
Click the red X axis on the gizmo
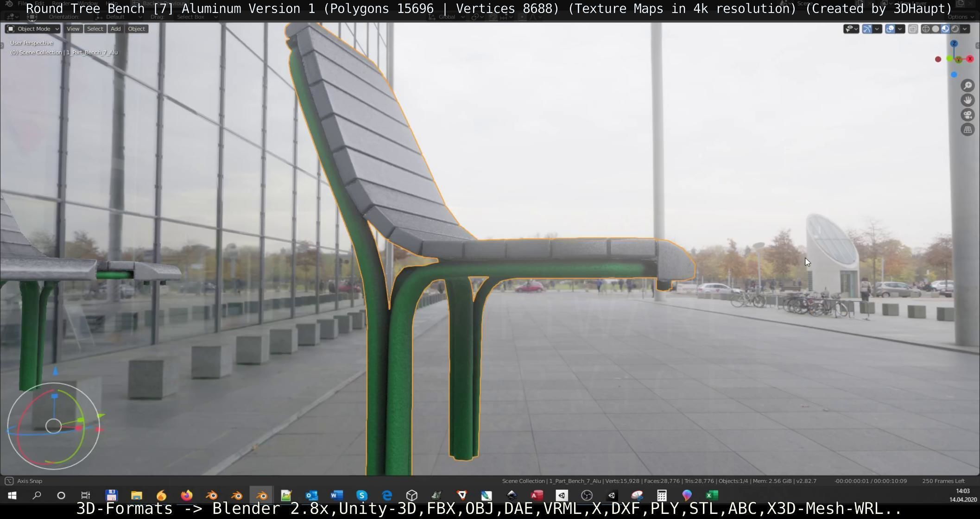coord(970,59)
